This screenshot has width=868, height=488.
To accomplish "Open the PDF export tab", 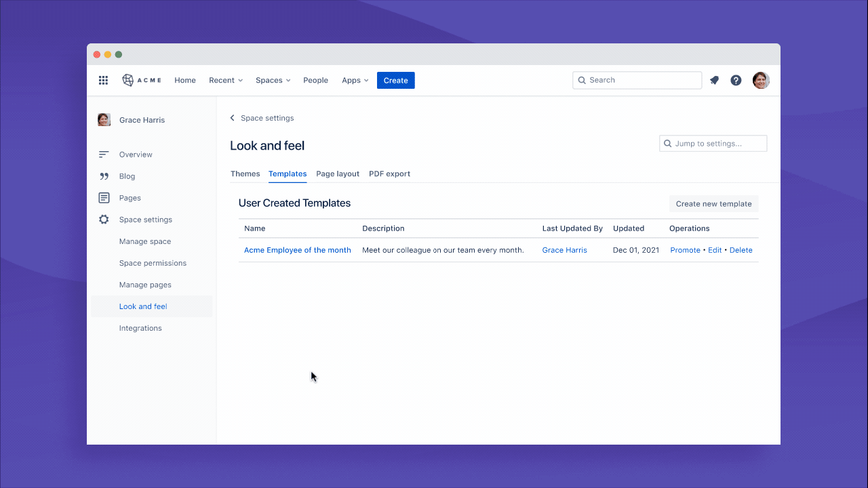I will click(x=389, y=174).
